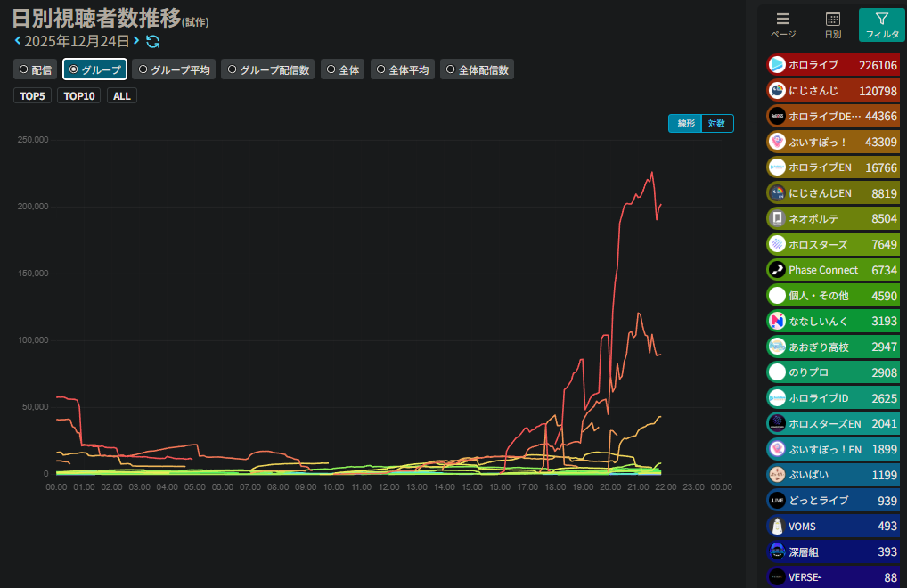The width and height of the screenshot is (907, 588).
Task: Click the ぶいすぽっ！EN logo icon
Action: point(777,449)
